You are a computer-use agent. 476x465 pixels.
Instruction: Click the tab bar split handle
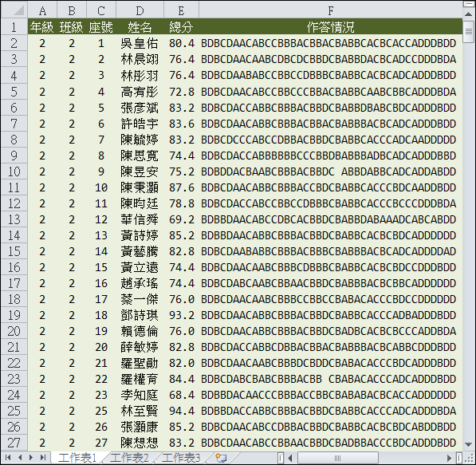click(281, 458)
